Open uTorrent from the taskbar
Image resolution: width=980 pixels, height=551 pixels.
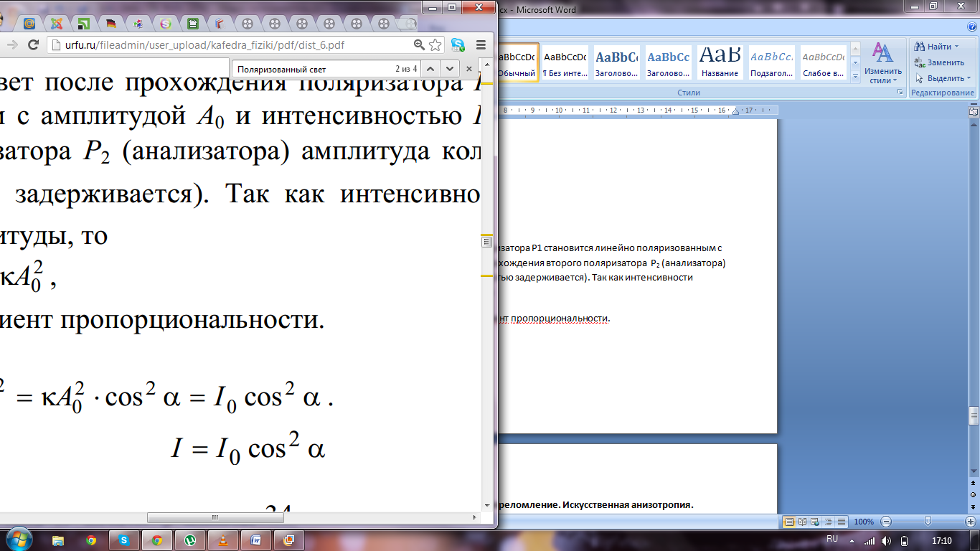click(190, 540)
